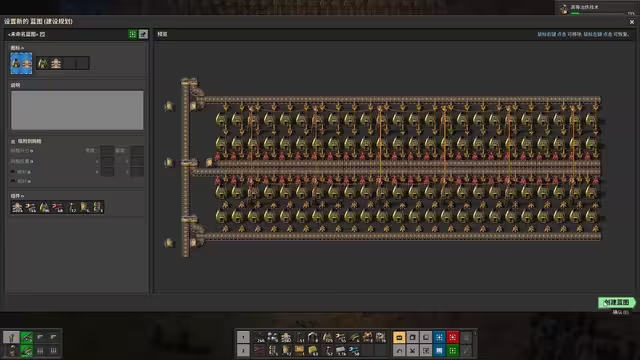The height and width of the screenshot is (360, 640).
Task: Select the large blue blueprint icon preview
Action: tap(21, 63)
